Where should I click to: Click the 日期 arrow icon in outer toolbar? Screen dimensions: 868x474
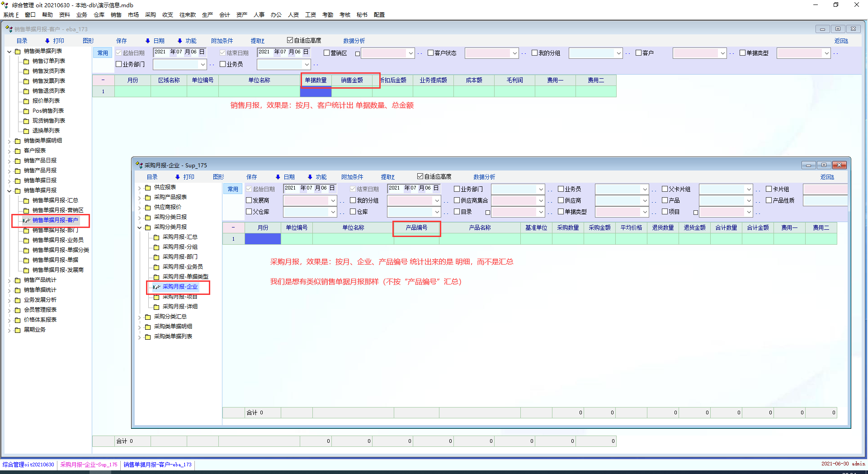pyautogui.click(x=147, y=41)
